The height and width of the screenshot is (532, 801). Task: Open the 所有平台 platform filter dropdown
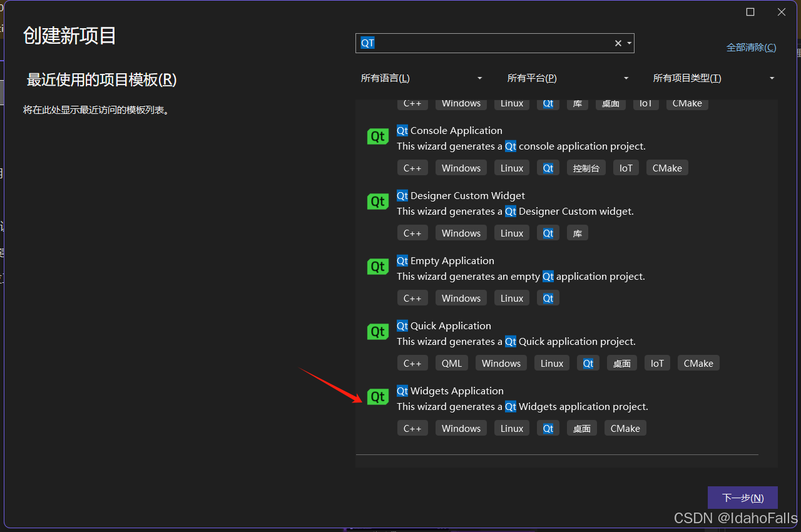tap(568, 78)
